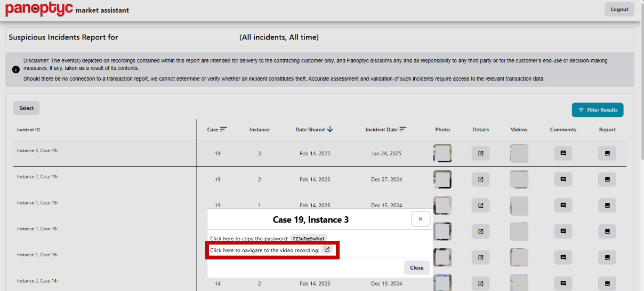Screen dimensions: 644x291
Task: Click the Logout button
Action: click(619, 9)
